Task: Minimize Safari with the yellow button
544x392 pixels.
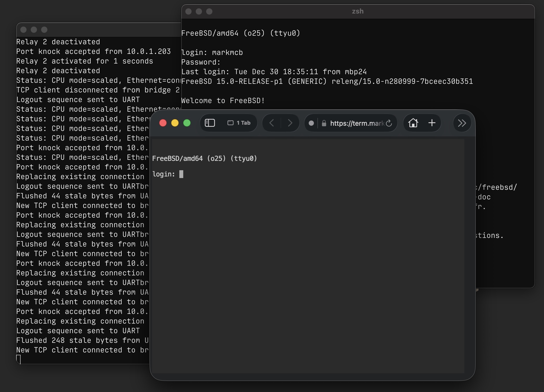Action: coord(175,123)
